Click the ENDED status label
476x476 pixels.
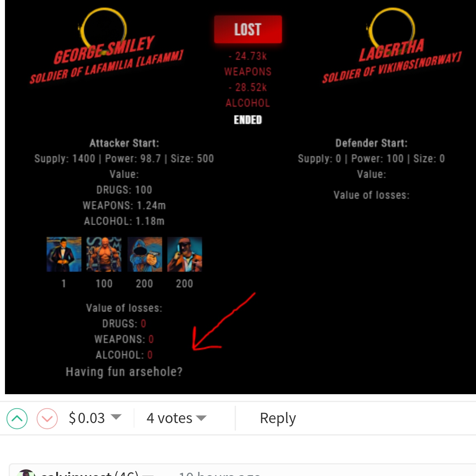[x=248, y=120]
